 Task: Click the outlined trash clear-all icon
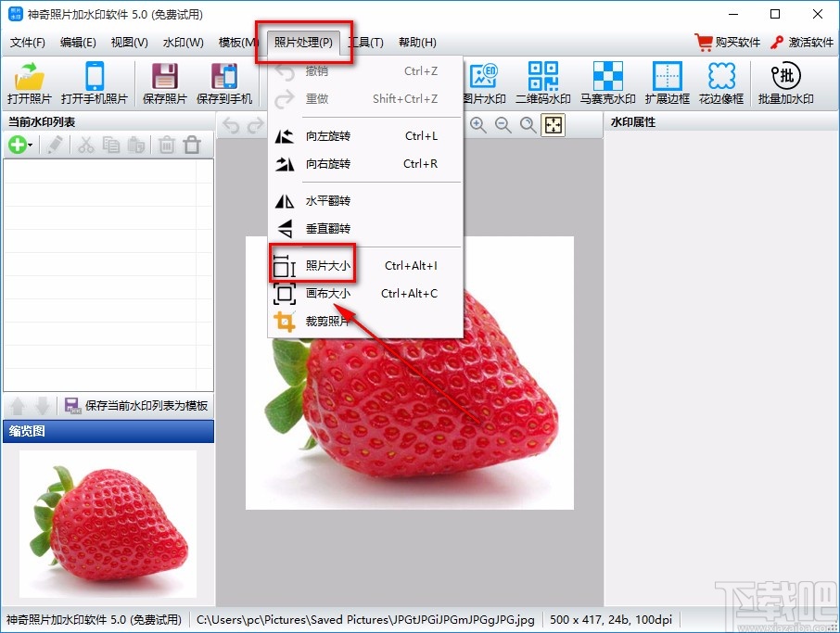[192, 145]
